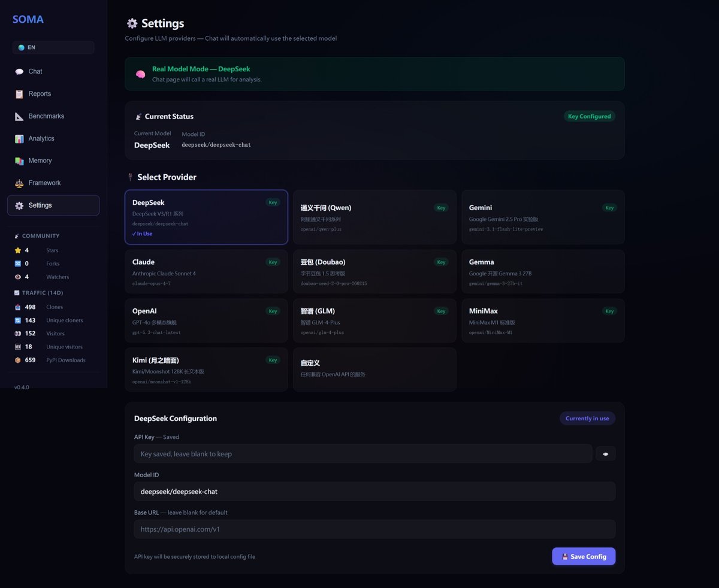Viewport: 719px width, 588px height.
Task: Select the Claude provider card
Action: (206, 272)
